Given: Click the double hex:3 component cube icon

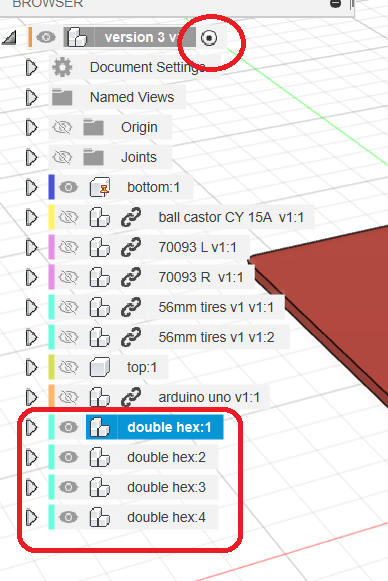Looking at the screenshot, I should tap(100, 487).
